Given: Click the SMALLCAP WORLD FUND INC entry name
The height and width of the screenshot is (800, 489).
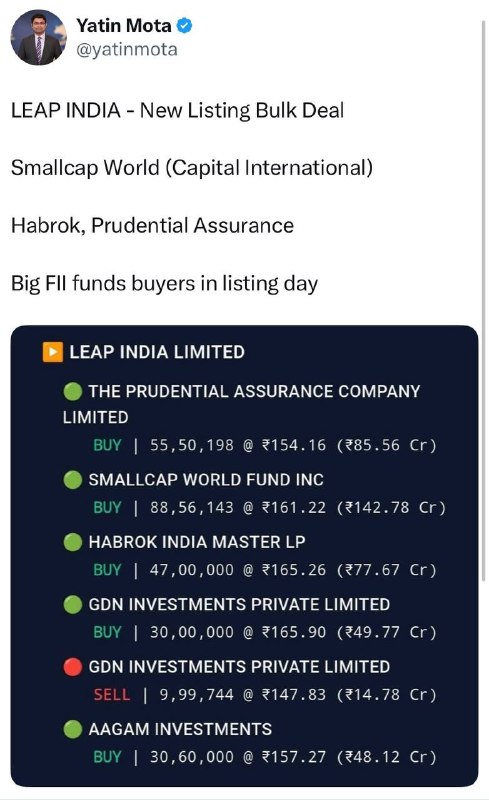Looking at the screenshot, I should (x=206, y=480).
